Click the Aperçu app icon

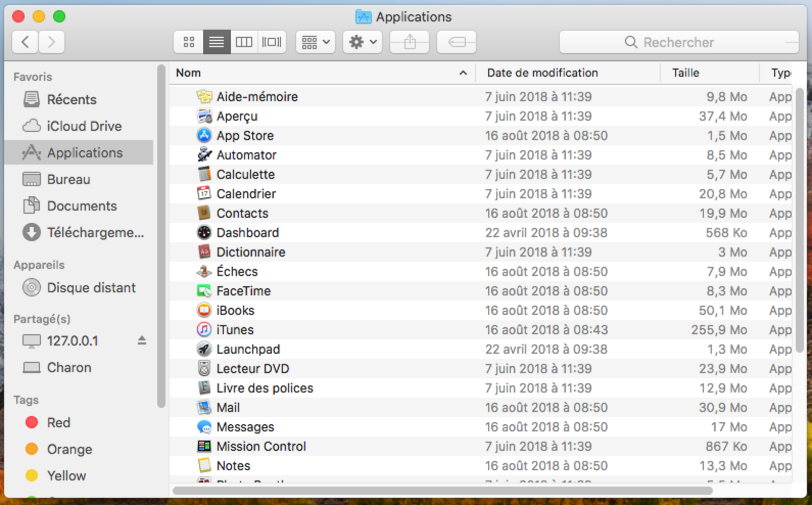[204, 116]
